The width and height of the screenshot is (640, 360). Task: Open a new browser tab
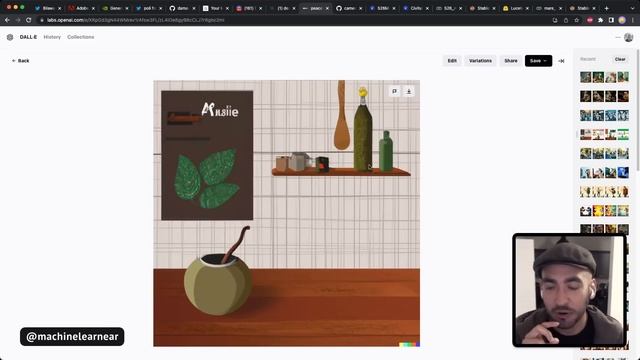pos(607,8)
